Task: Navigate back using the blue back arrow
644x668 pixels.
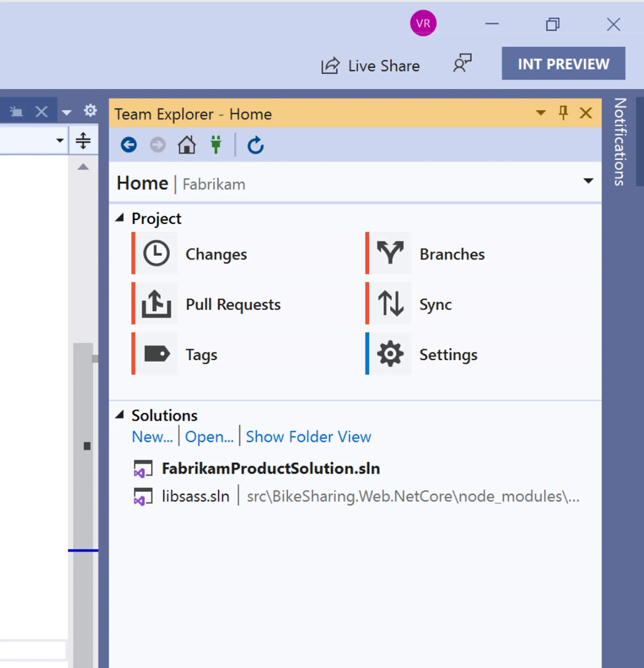Action: 129,144
